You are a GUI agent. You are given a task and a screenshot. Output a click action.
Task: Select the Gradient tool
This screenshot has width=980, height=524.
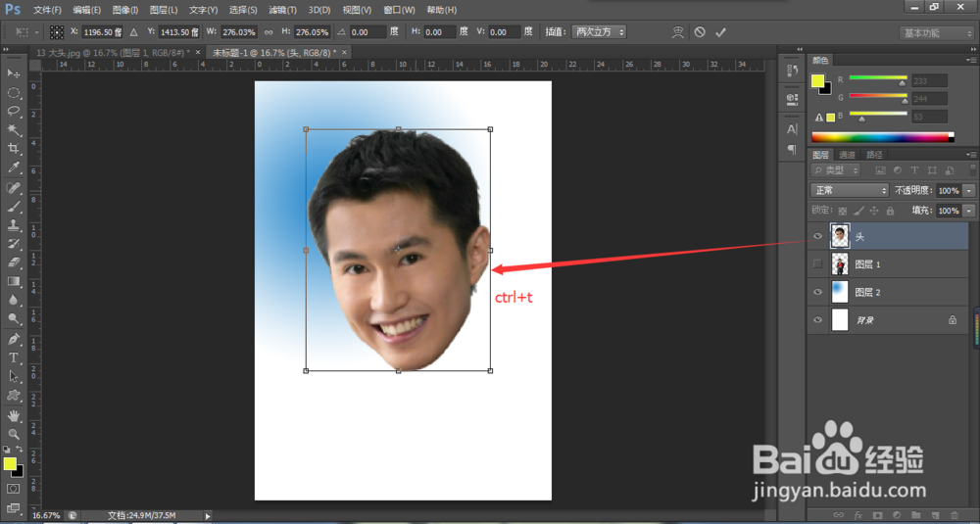[13, 281]
